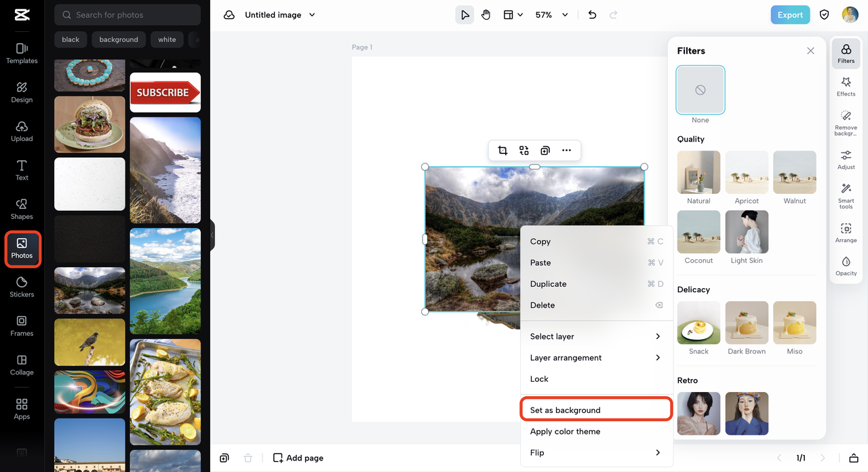Open the Frames sidebar panel

coord(22,326)
